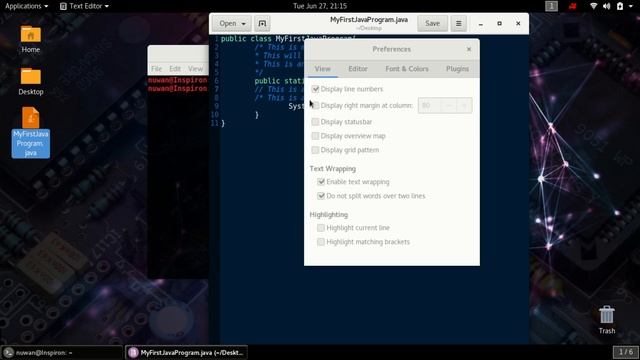Enable Highlight matching brackets checkbox
Screen dimensions: 640x360
click(x=321, y=242)
